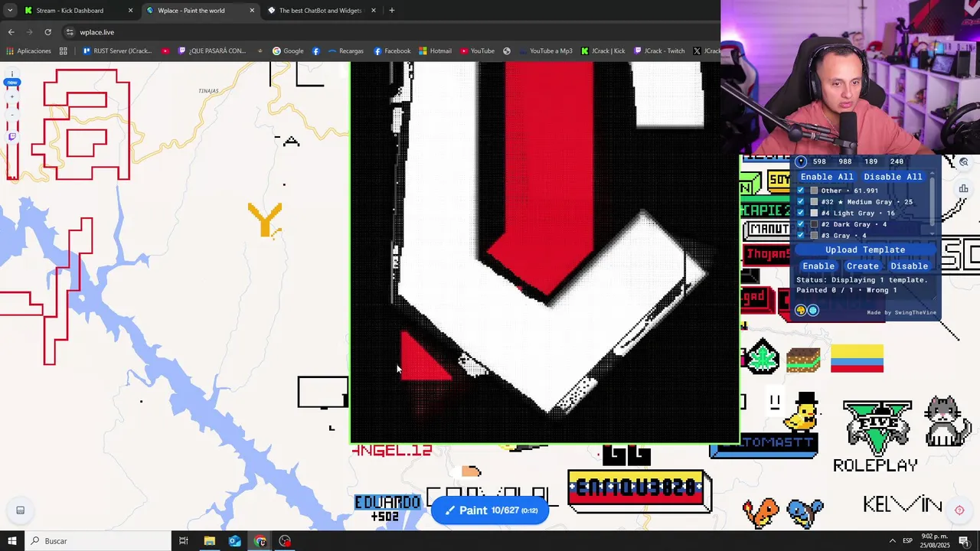
Task: Click the Paint 10/627 button
Action: (x=490, y=510)
